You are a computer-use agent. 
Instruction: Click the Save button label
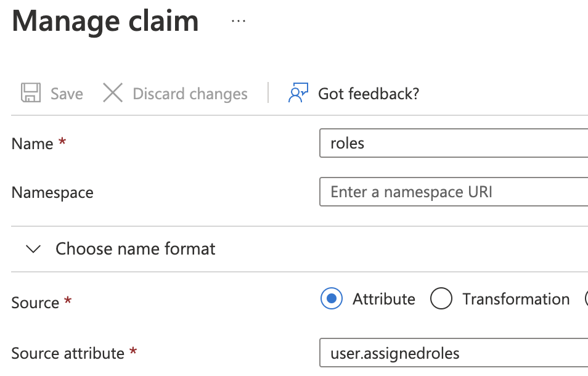(x=67, y=94)
